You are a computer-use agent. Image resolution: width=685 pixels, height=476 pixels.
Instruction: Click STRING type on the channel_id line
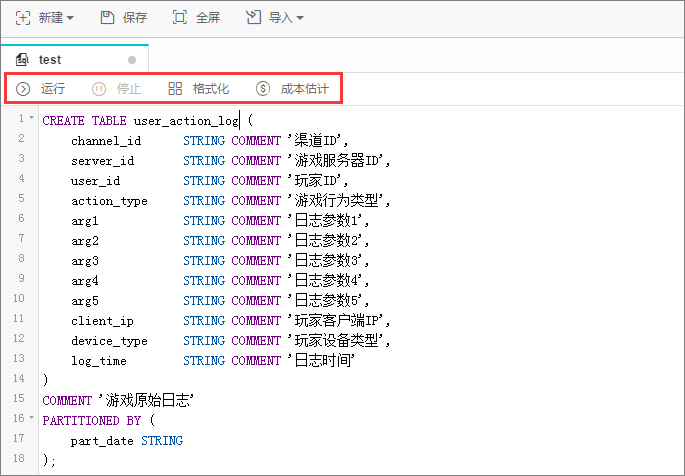204,141
